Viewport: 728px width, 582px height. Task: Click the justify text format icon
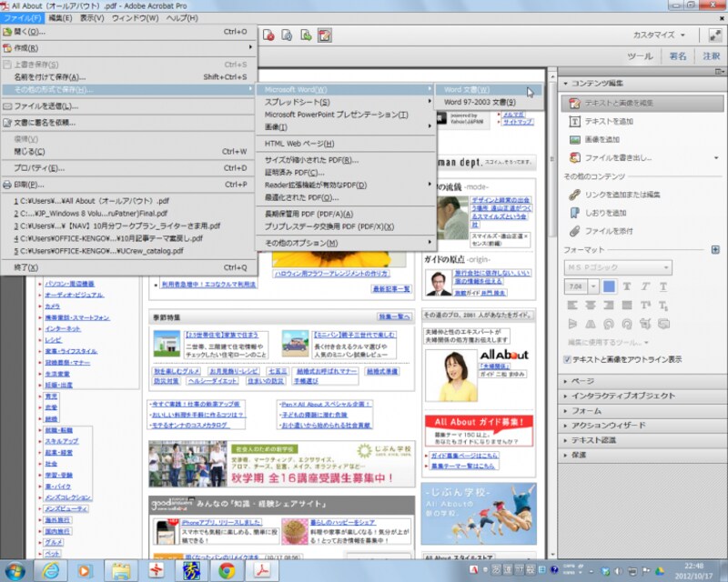click(627, 305)
